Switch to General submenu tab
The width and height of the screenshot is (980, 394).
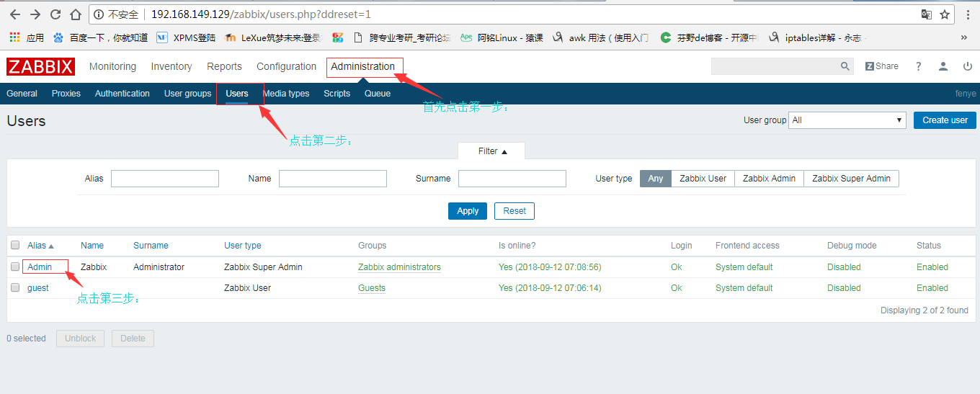[22, 94]
